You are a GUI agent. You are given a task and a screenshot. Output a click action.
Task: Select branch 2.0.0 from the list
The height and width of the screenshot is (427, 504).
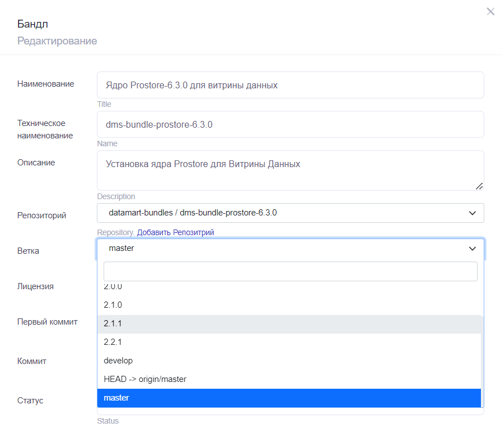coord(113,287)
